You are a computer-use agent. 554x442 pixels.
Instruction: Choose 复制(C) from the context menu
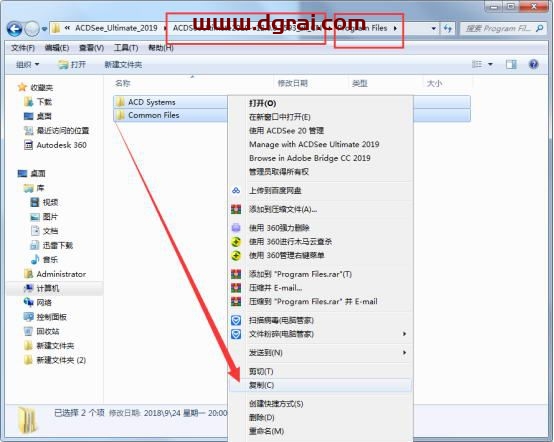pos(261,385)
